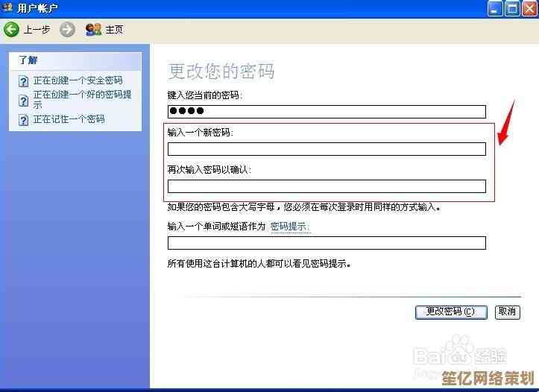539x392 pixels.
Task: Minimize the 用户帐户 window
Action: [x=495, y=9]
